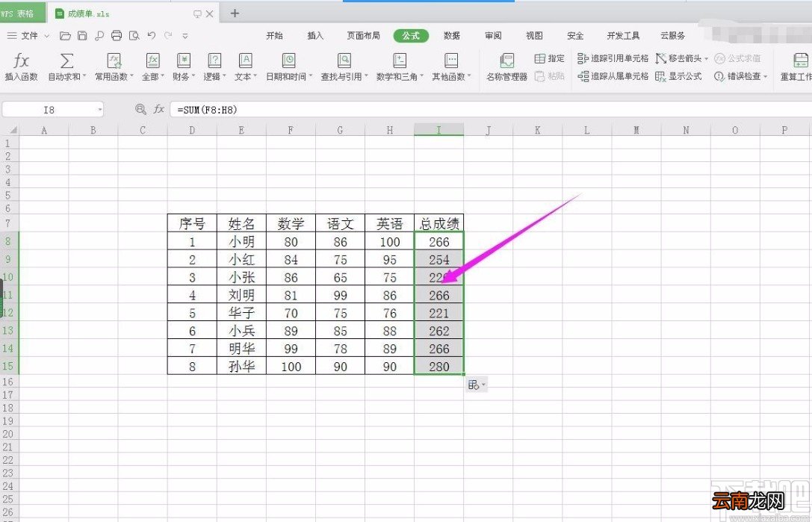This screenshot has width=812, height=522.
Task: Click the select-all corner of the sheet
Action: pos(10,130)
